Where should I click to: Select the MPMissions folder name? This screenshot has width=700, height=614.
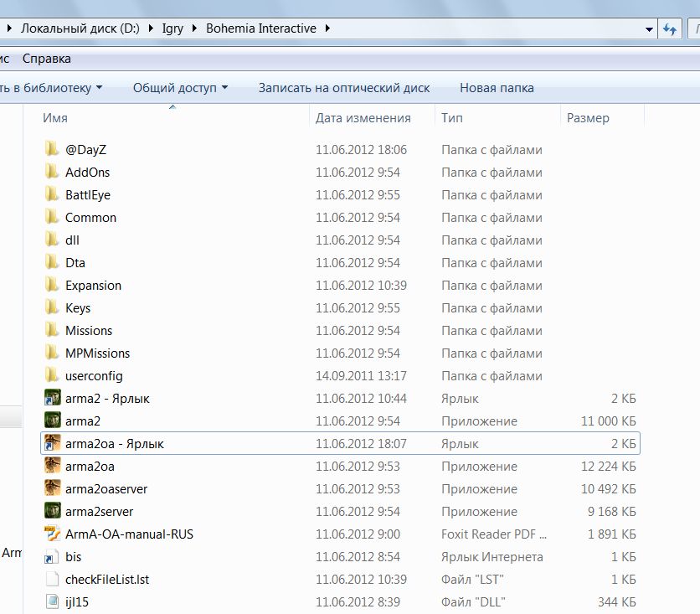(x=97, y=353)
